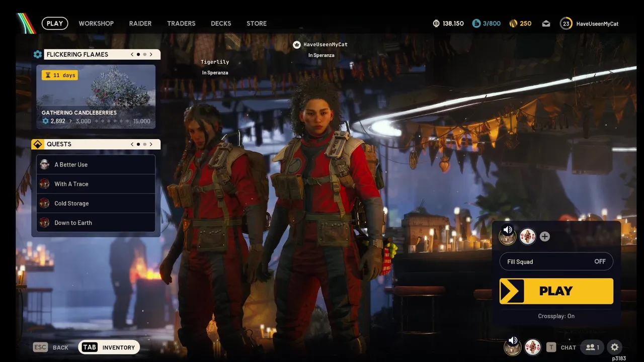
Task: Open the Gathering Candleberries event card
Action: tap(96, 97)
